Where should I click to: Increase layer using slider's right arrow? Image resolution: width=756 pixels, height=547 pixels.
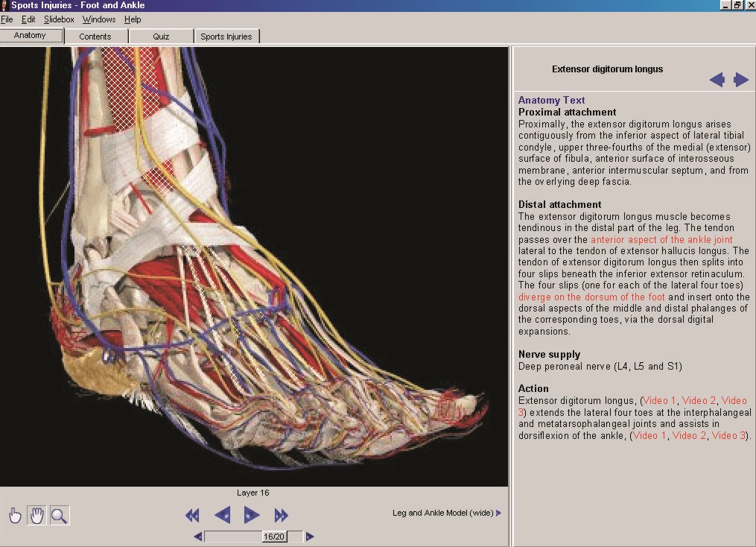click(310, 537)
